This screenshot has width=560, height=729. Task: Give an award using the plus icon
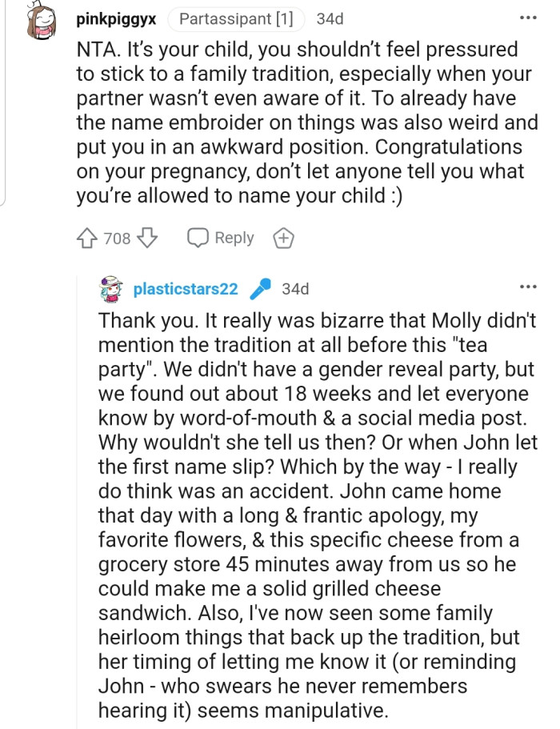point(284,238)
